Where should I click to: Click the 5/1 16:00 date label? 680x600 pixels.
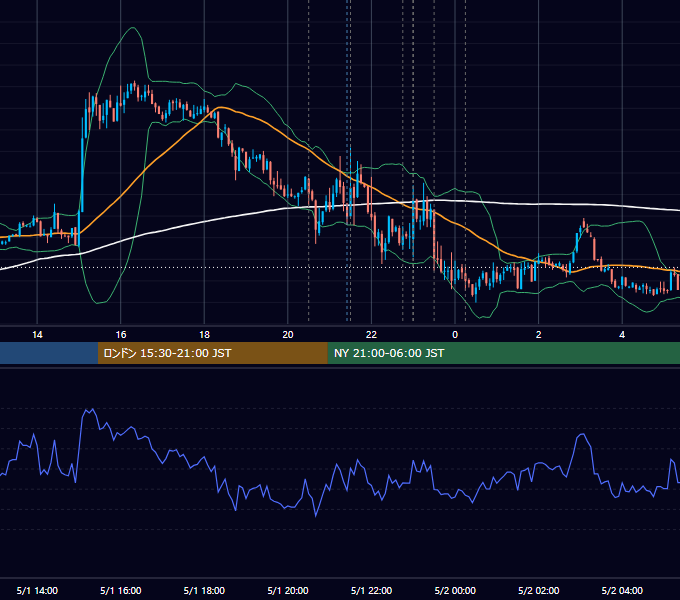click(x=121, y=590)
